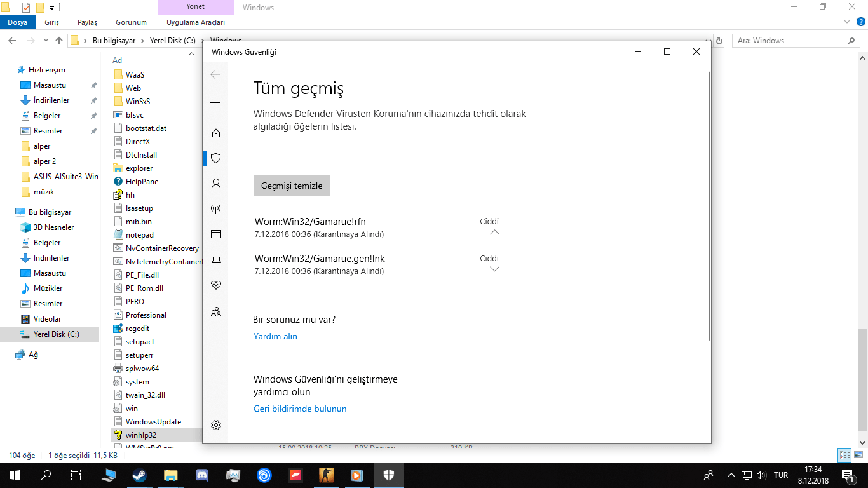Click the Geri bildirimde bulunun link

point(300,409)
